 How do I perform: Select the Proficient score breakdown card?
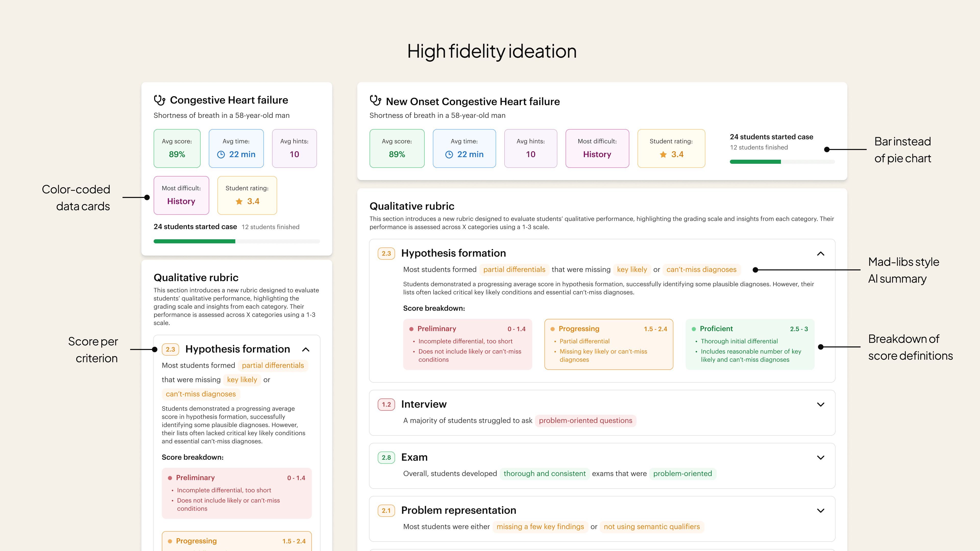click(x=750, y=344)
